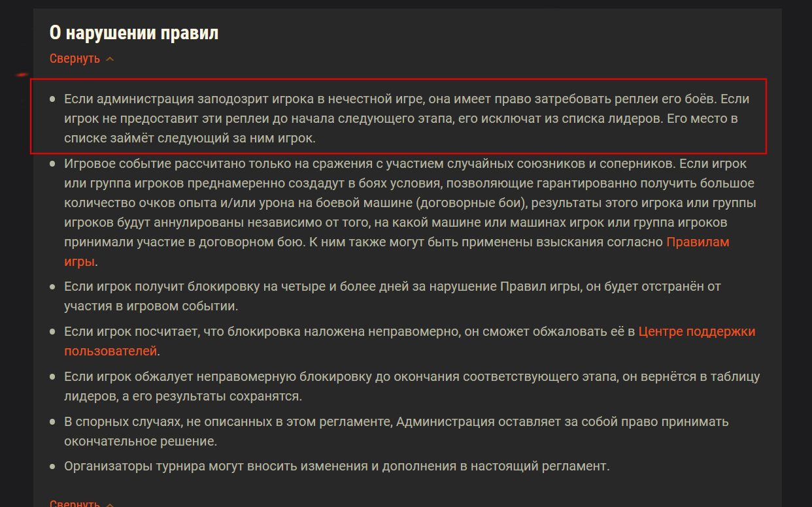Click the paragraph about returning to "таблицу лидеров"
Image resolution: width=812 pixels, height=507 pixels.
coord(412,386)
